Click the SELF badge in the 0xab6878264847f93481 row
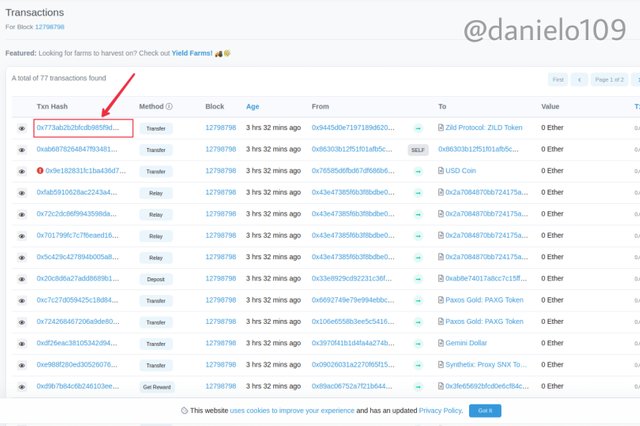This screenshot has height=426, width=640. click(418, 150)
